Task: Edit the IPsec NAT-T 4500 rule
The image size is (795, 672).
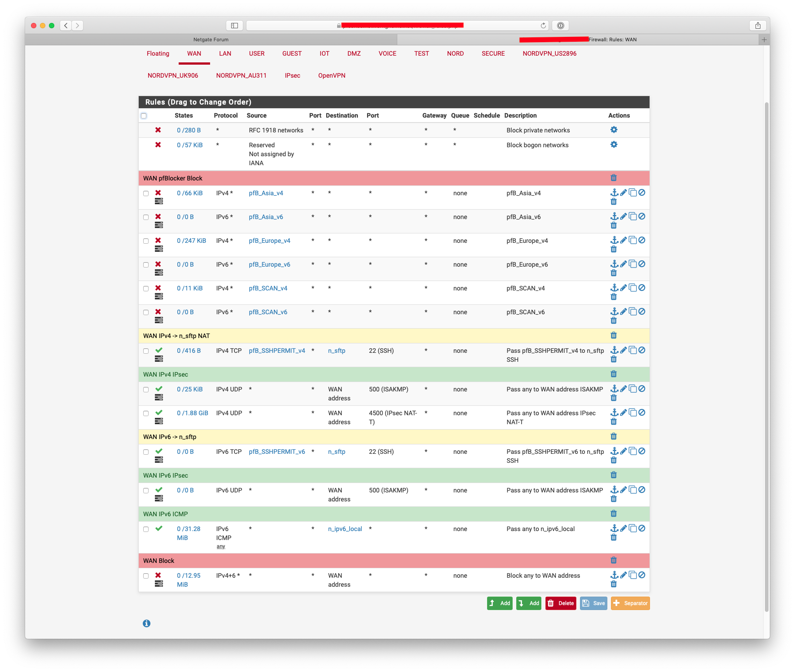Action: click(624, 413)
